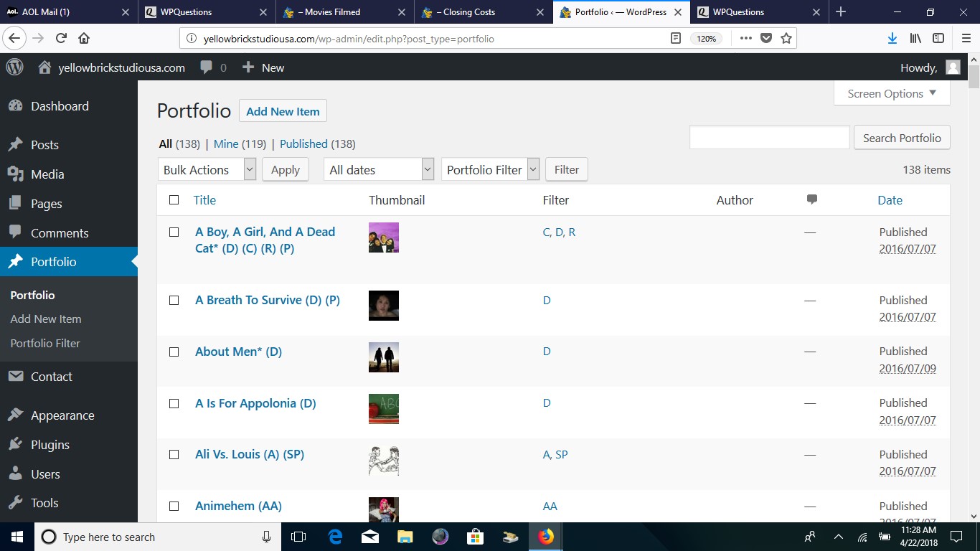
Task: Switch to the Closing Costs tab
Action: 484,12
